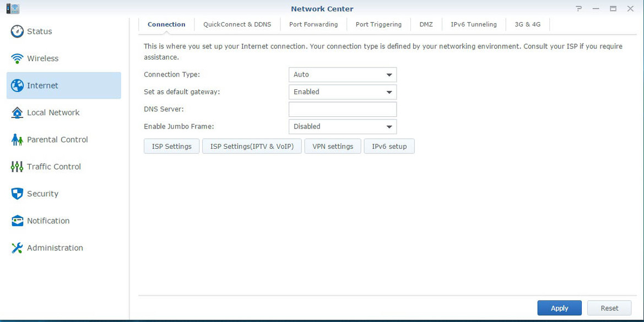Click the Notification message icon
Image resolution: width=644 pixels, height=322 pixels.
[17, 221]
